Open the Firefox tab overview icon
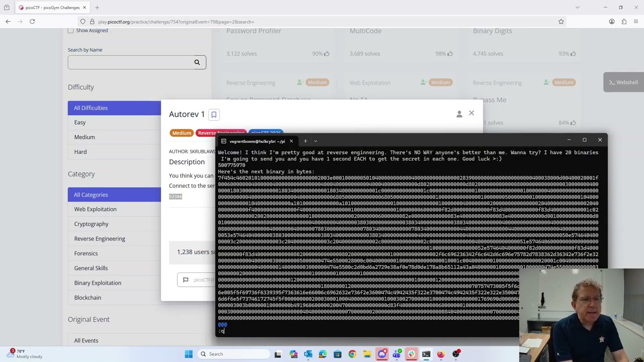This screenshot has height=362, width=644. (x=7, y=8)
